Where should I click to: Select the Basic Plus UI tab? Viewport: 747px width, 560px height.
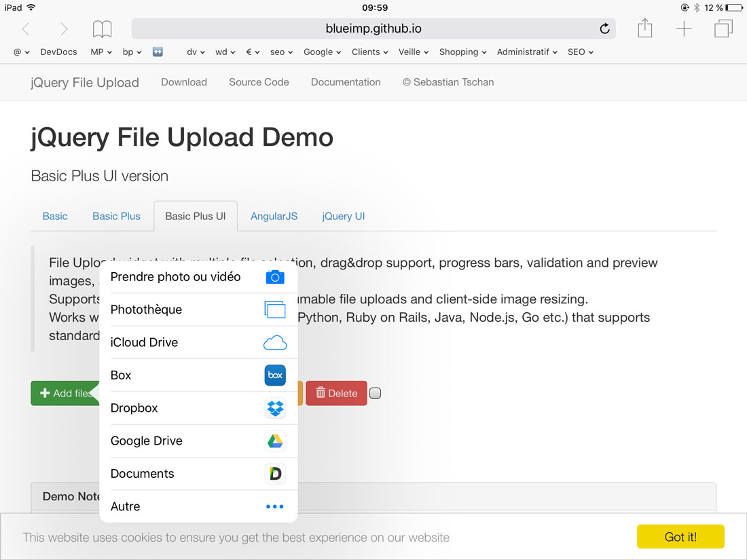(x=196, y=216)
